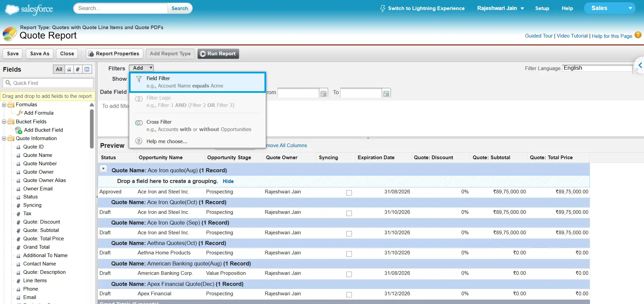Collapse the Bucket Fields tree node
Viewport: 644px width, 304px height.
click(x=4, y=122)
